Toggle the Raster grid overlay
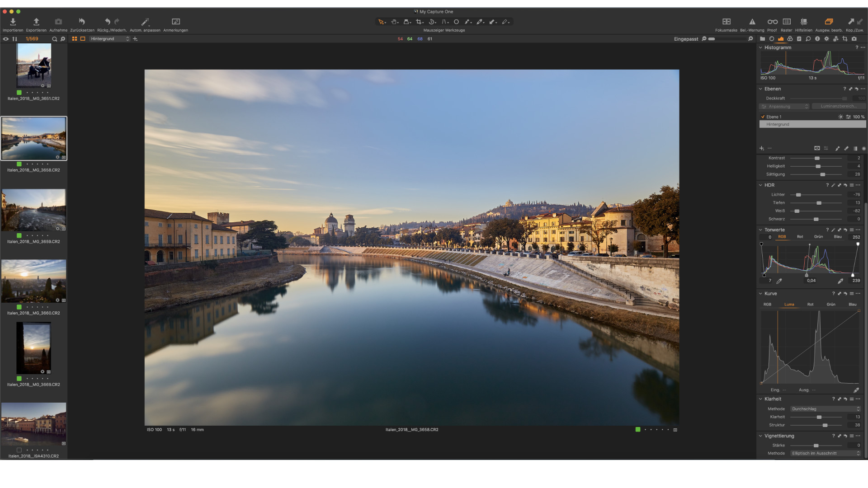This screenshot has height=488, width=868. [x=787, y=22]
